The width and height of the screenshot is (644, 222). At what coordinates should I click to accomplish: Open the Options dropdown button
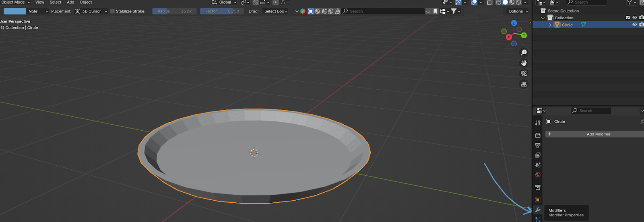point(518,11)
